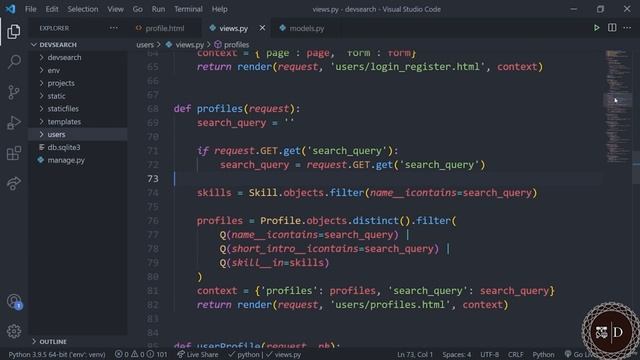Expand the projects folder
The height and width of the screenshot is (360, 640).
click(x=61, y=83)
